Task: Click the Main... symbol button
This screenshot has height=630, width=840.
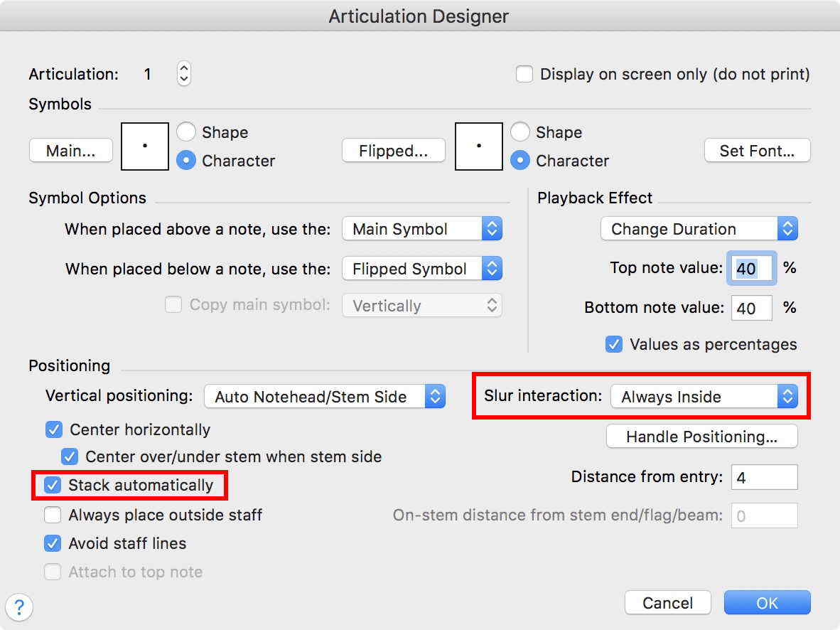Action: pos(70,151)
